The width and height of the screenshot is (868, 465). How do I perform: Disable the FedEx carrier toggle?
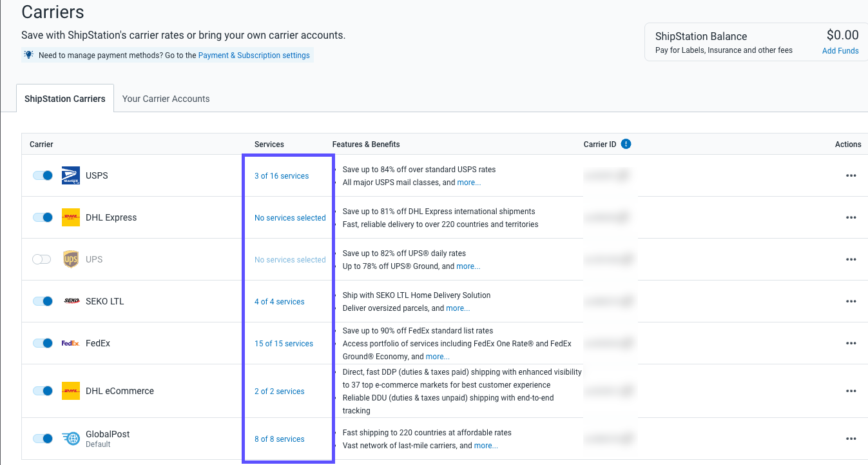pyautogui.click(x=43, y=342)
